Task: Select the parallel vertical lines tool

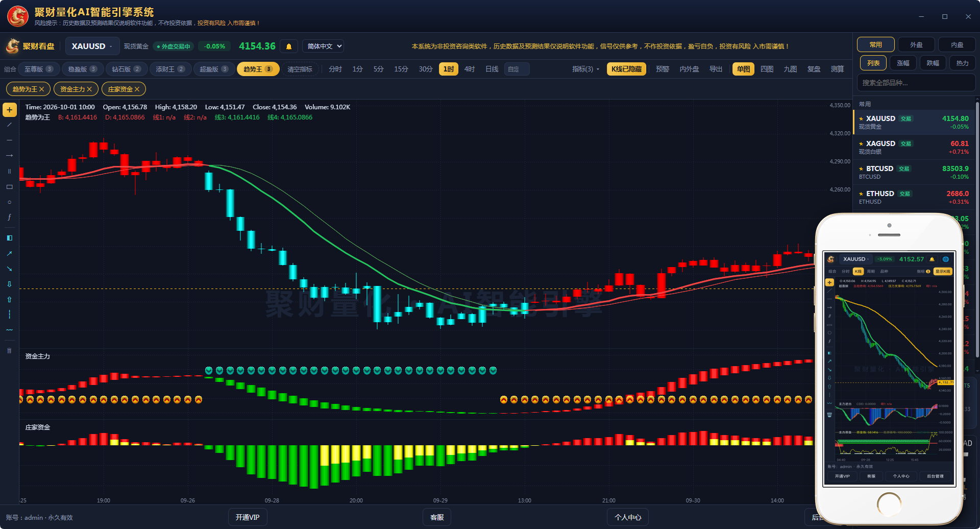Action: click(9, 171)
